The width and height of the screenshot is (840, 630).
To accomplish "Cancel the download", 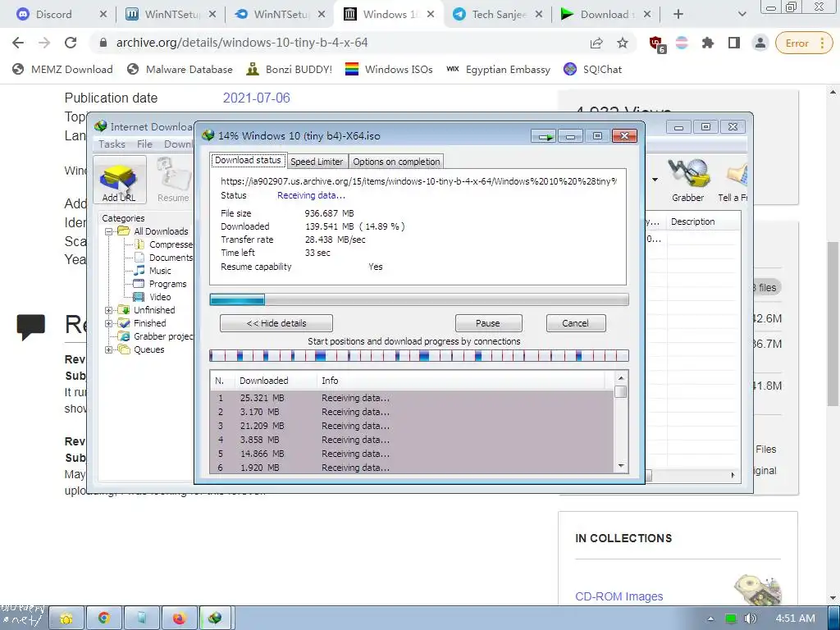I will 575,323.
